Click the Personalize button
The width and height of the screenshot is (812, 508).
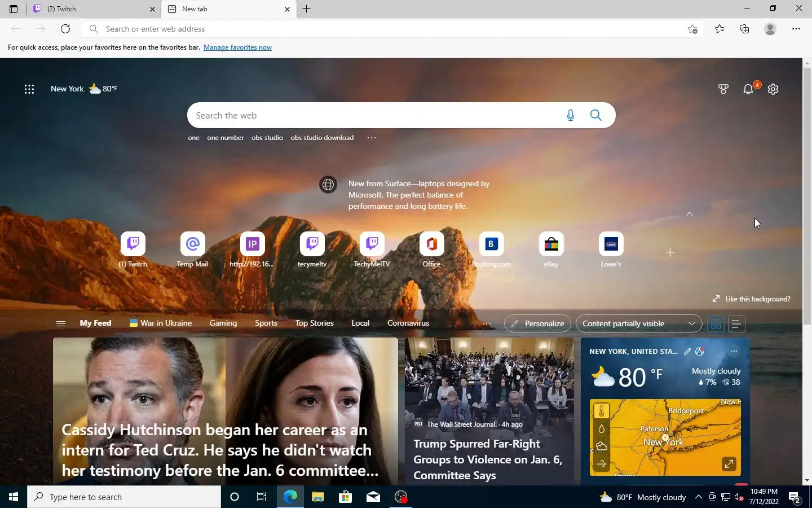point(537,323)
